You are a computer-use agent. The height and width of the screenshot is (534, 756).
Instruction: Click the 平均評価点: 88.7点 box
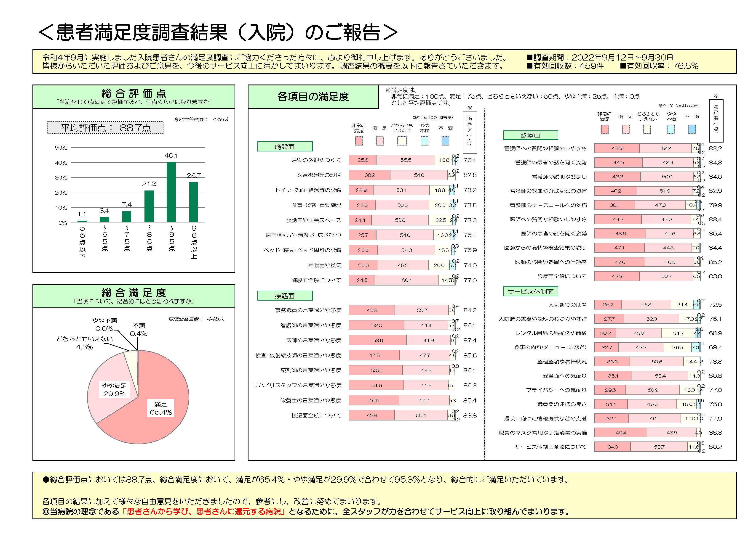pyautogui.click(x=105, y=128)
